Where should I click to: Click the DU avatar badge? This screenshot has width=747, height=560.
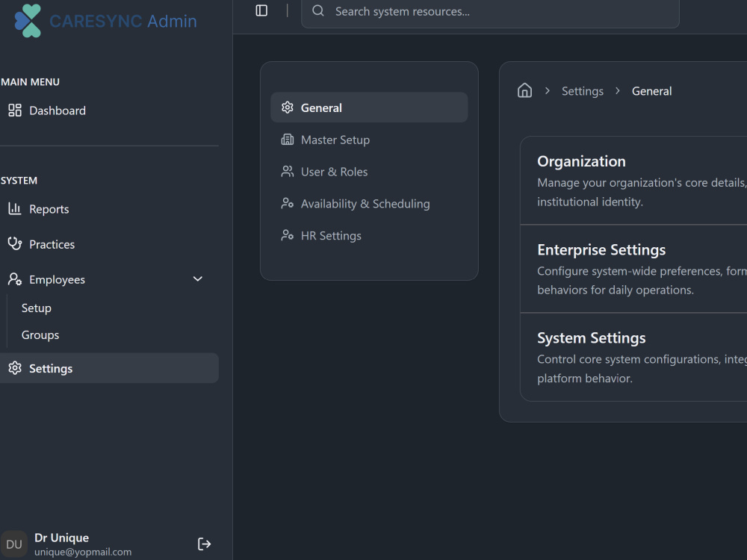coord(13,544)
